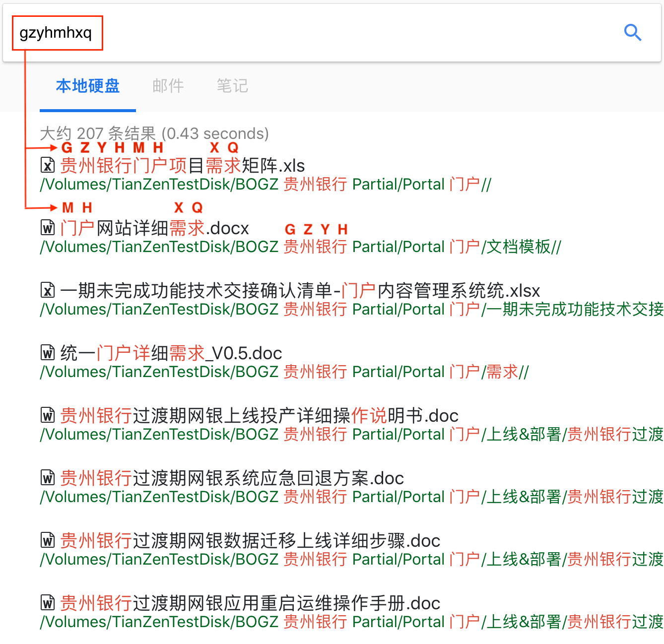
Task: Select the 笔记 tab
Action: [x=232, y=86]
